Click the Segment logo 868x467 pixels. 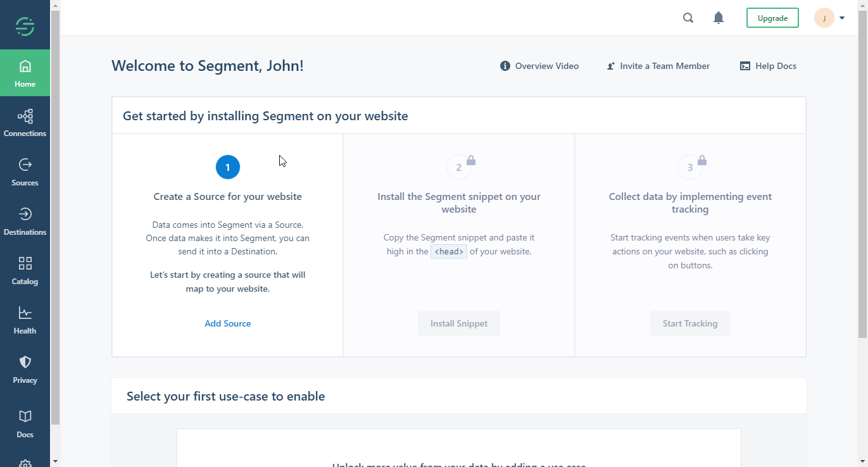(25, 25)
